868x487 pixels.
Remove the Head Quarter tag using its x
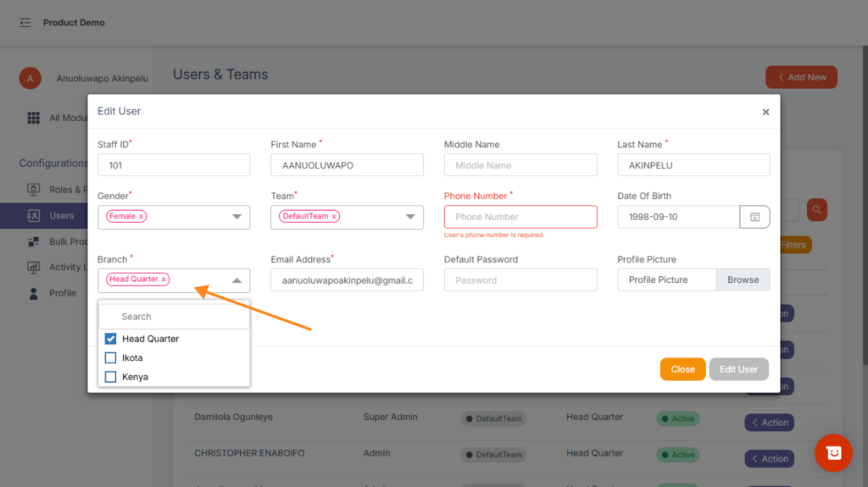point(164,279)
